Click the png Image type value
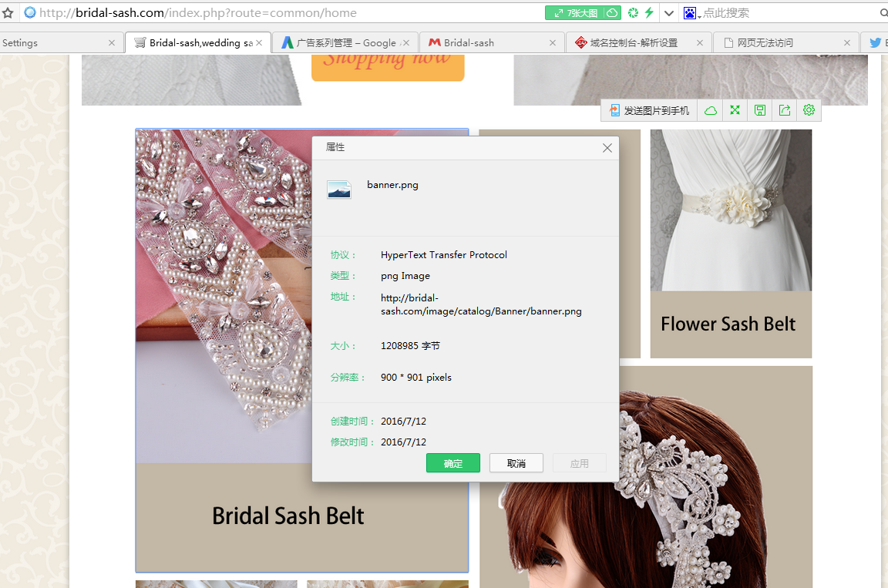Screen dimensions: 888x588 (405, 276)
